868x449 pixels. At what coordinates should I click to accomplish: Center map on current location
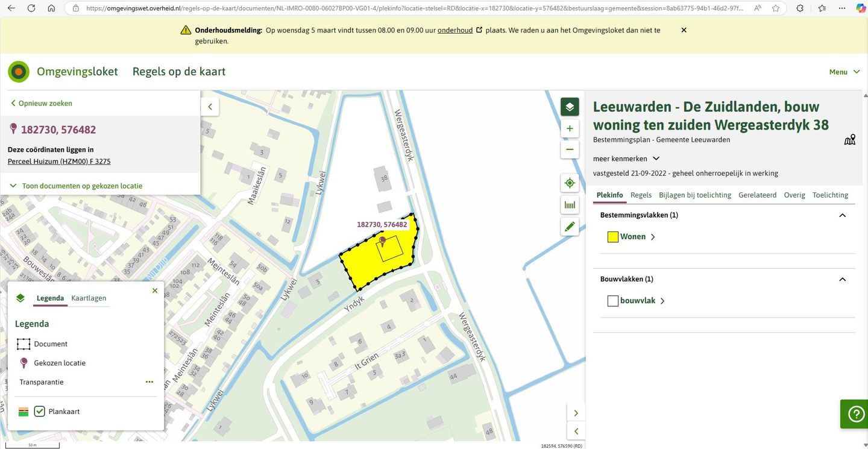[570, 183]
